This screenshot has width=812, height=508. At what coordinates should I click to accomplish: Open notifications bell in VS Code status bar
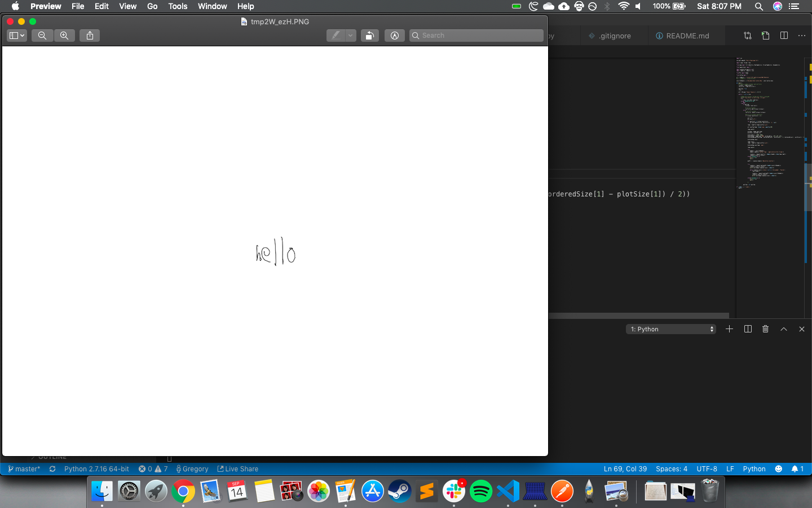(797, 469)
